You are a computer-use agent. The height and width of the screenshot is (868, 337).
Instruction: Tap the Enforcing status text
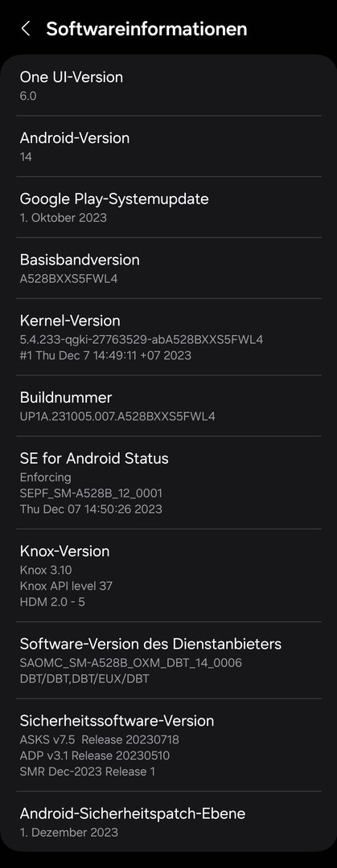[46, 477]
